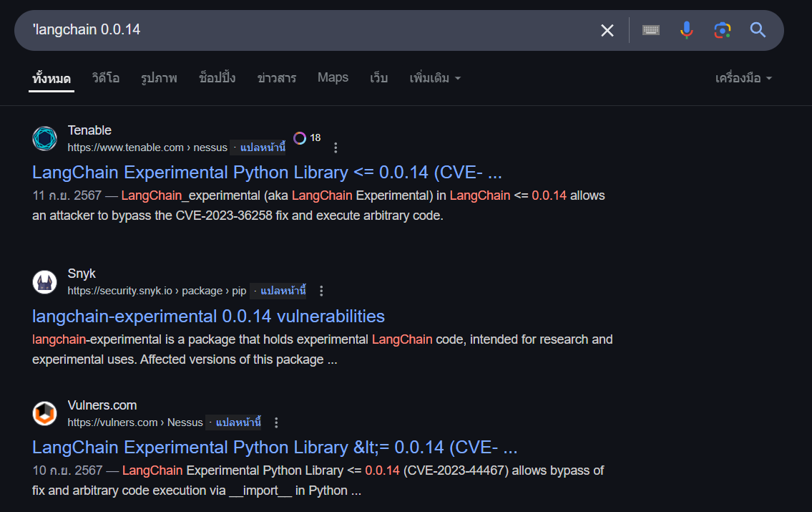Start voice search with the microphone icon
The width and height of the screenshot is (812, 512).
click(686, 30)
